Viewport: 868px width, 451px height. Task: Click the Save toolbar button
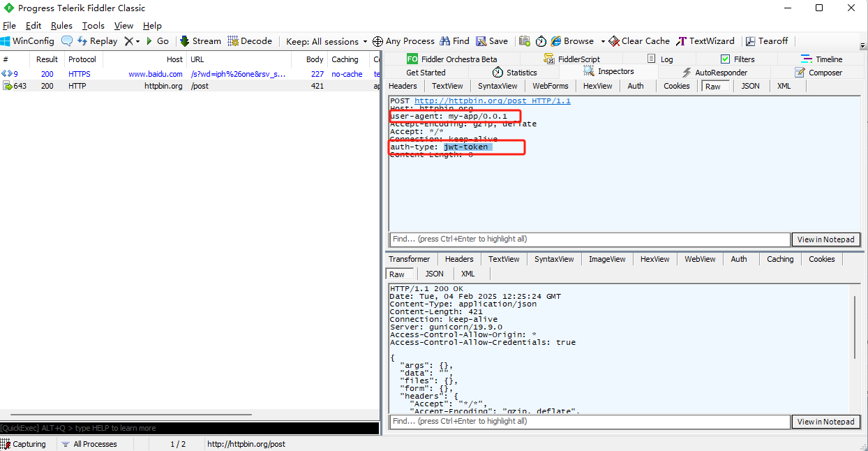click(492, 41)
